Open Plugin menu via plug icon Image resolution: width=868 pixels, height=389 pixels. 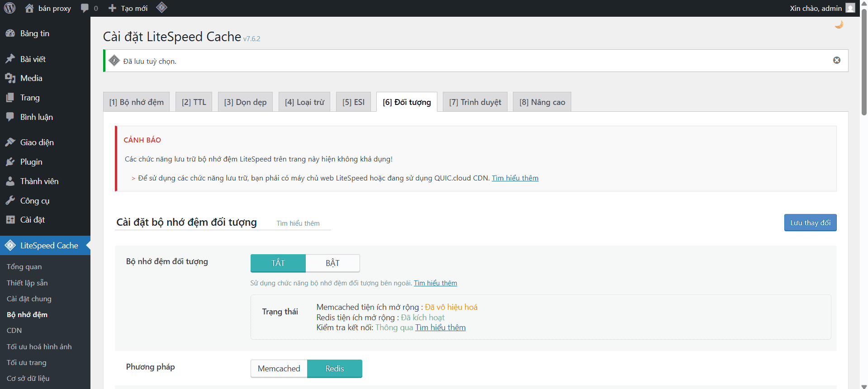10,162
